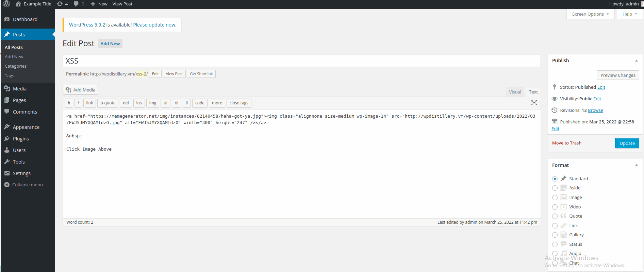
Task: Click the close tags button
Action: point(239,103)
